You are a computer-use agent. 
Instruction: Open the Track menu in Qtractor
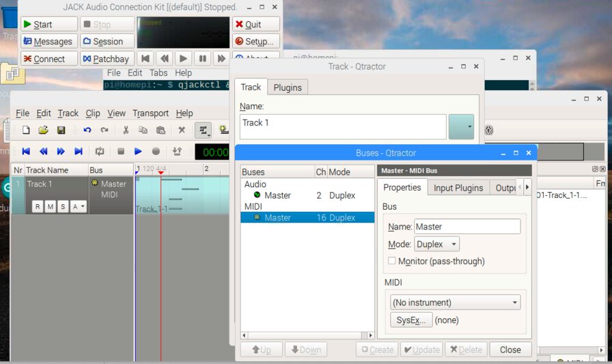click(x=68, y=113)
